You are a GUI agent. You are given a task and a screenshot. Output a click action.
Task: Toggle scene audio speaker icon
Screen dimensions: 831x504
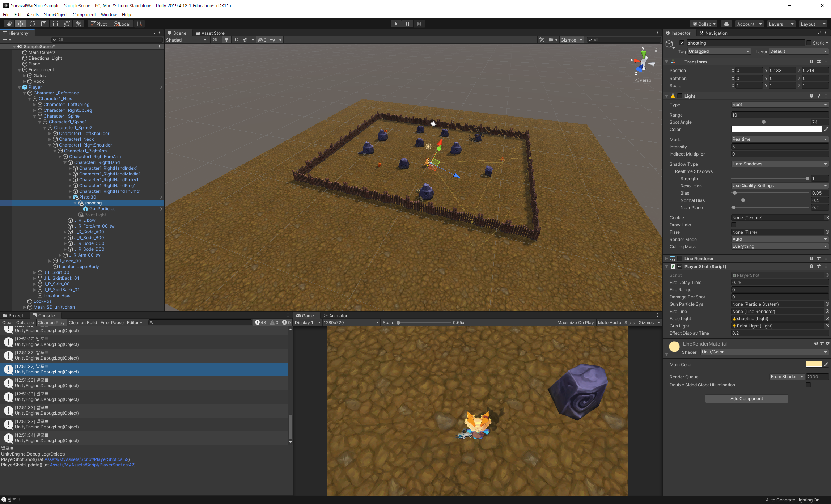(236, 40)
